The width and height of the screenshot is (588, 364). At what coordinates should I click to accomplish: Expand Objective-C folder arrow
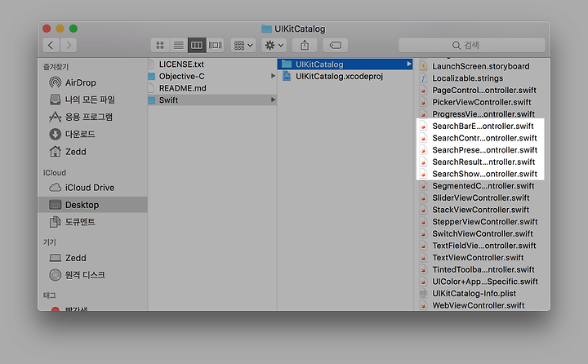click(x=273, y=76)
